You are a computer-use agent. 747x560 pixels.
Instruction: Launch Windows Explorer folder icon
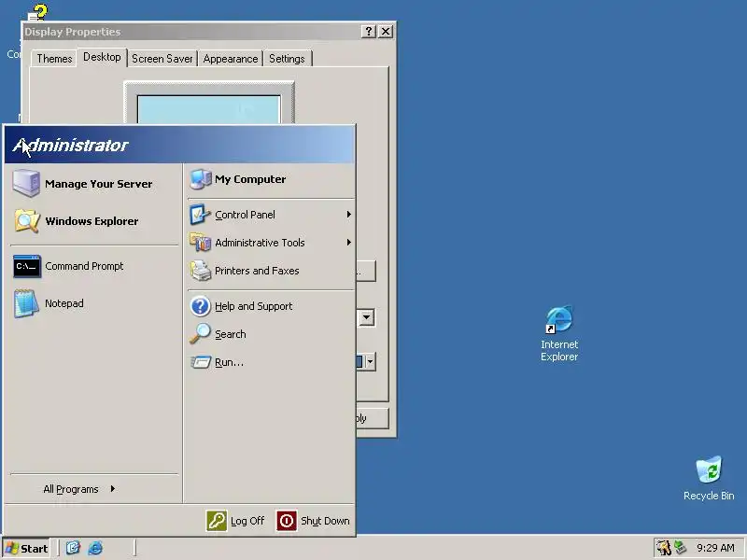click(x=26, y=221)
